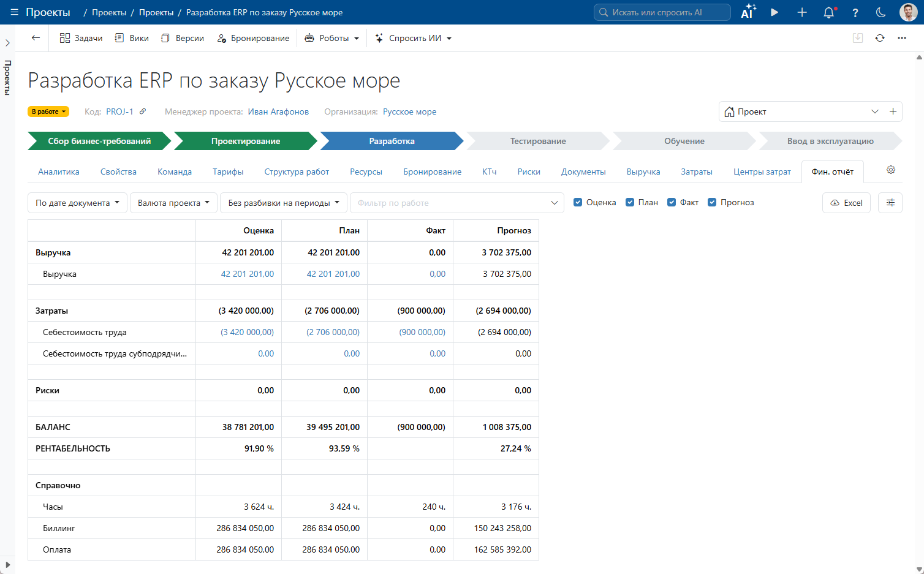This screenshot has height=574, width=924.
Task: Click the AI assistant sparkle icon
Action: [x=748, y=12]
